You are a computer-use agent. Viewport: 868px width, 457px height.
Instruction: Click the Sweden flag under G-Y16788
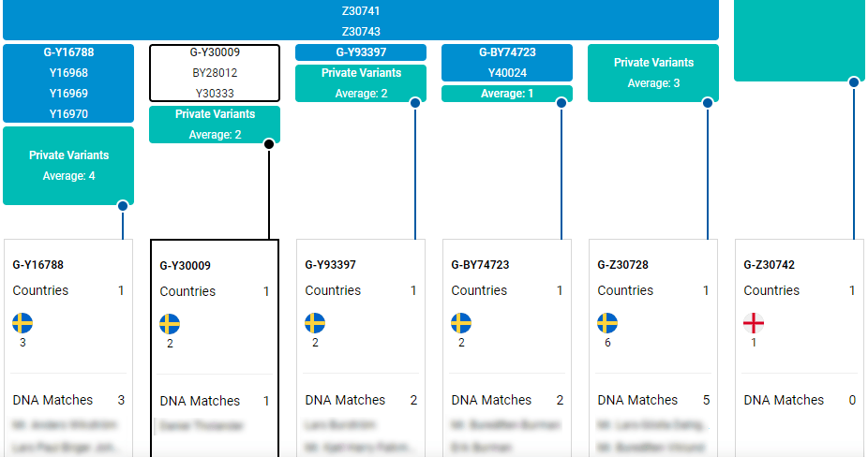(x=22, y=323)
